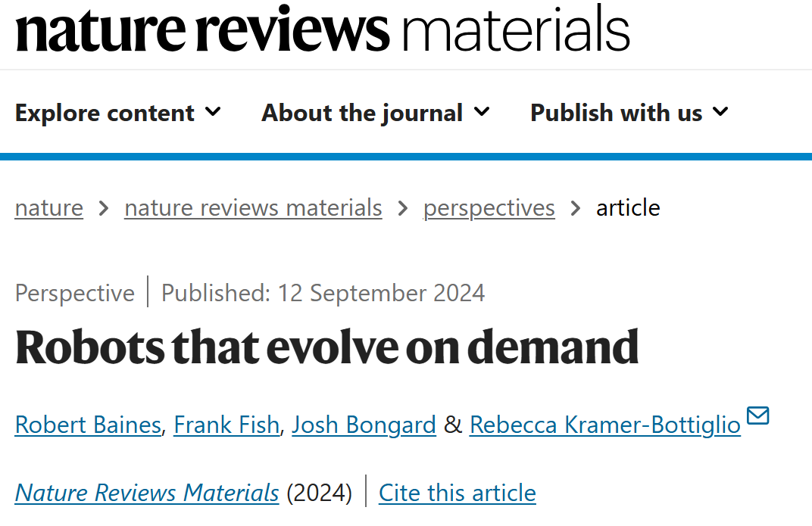The width and height of the screenshot is (812, 526).
Task: Click the Perspective article type label
Action: pyautogui.click(x=74, y=293)
